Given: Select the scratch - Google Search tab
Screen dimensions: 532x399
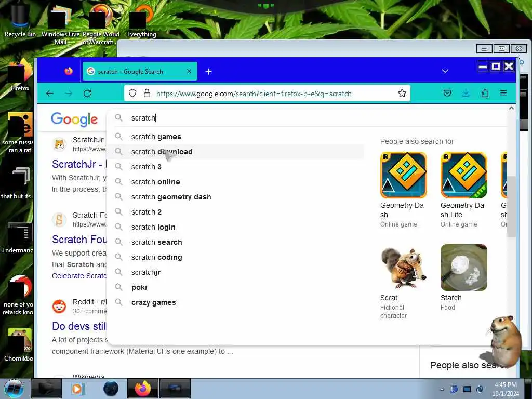Looking at the screenshot, I should click(x=140, y=71).
